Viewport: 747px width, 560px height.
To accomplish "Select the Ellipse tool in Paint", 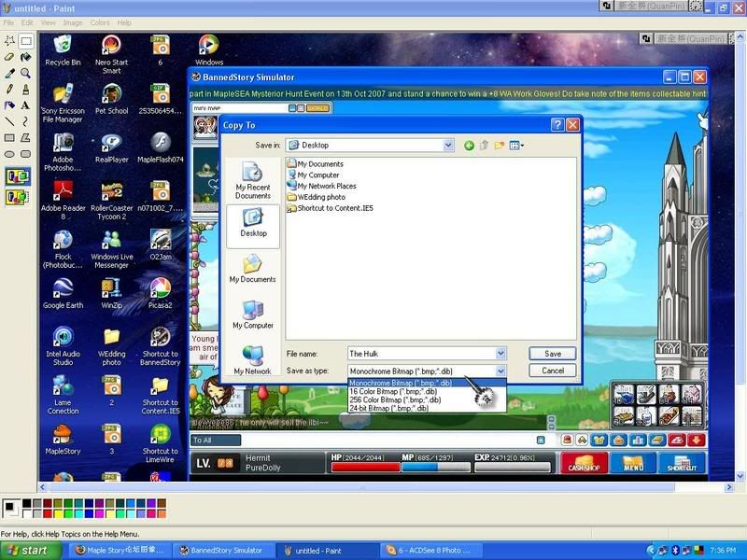I will [9, 154].
